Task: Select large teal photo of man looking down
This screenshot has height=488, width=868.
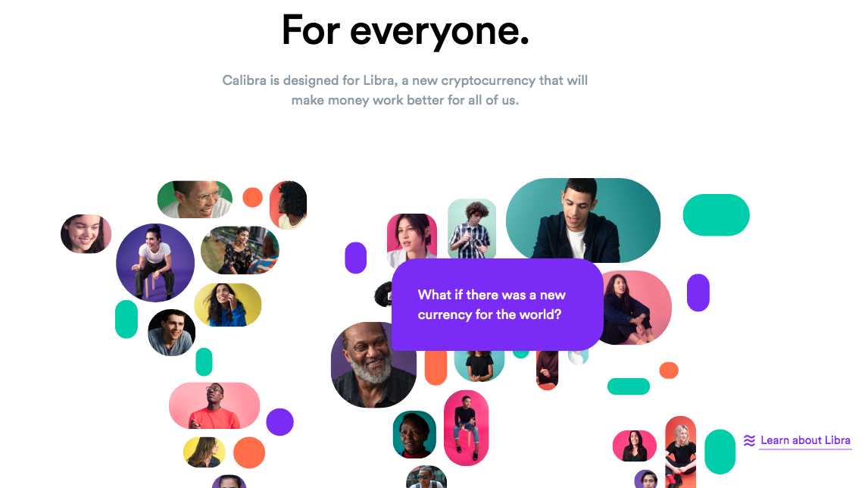Action: click(x=583, y=220)
